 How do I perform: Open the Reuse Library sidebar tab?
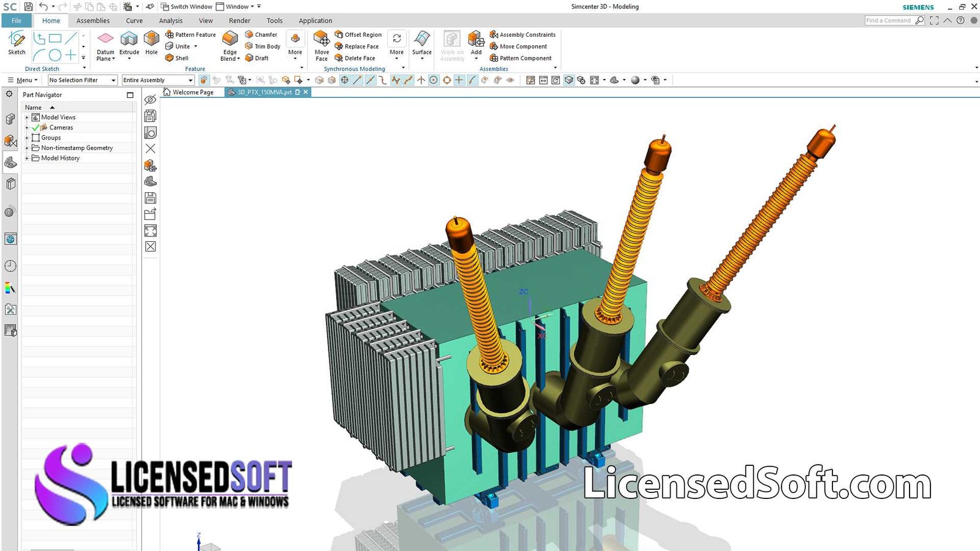(10, 184)
